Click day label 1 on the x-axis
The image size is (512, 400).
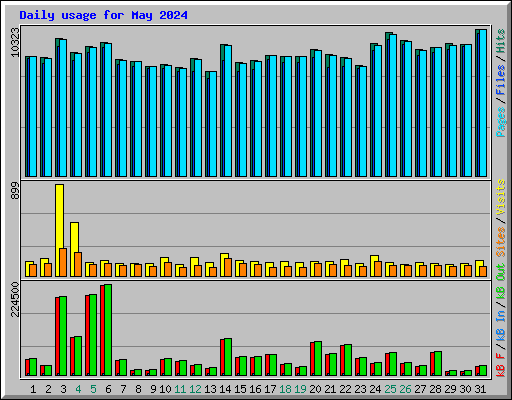[x=33, y=389]
